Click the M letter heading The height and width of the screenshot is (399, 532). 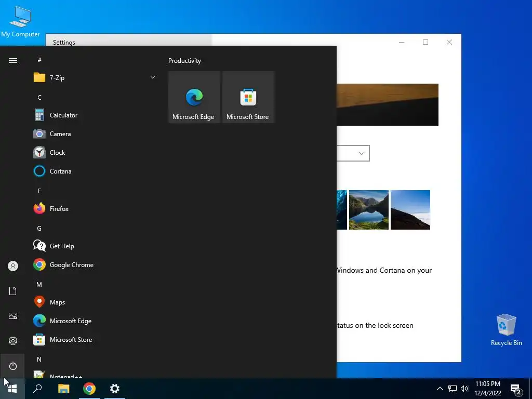point(39,284)
